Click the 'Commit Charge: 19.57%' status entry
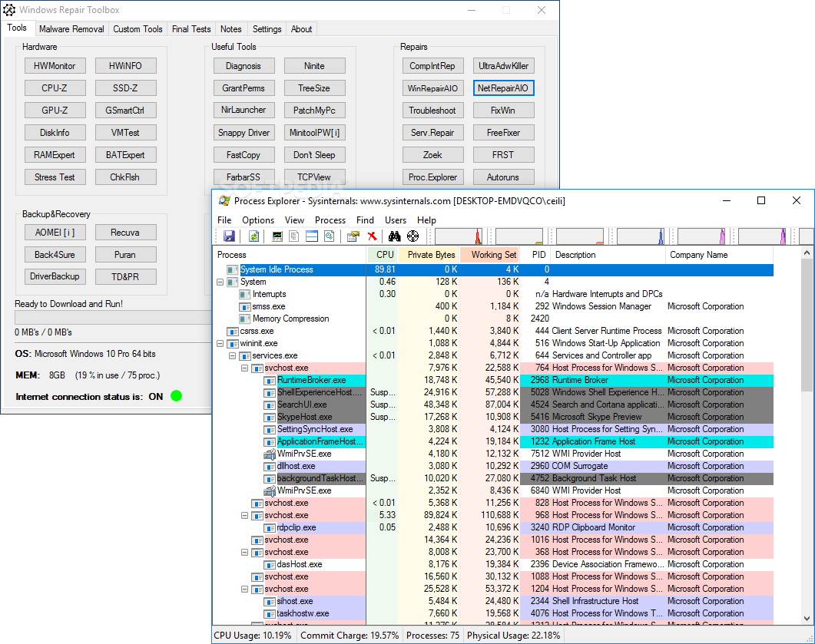This screenshot has height=644, width=815. [350, 636]
